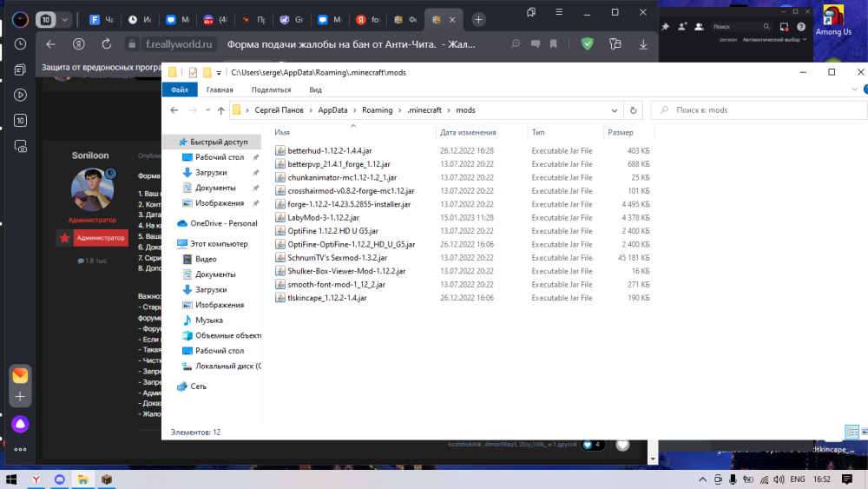Viewport: 868px width, 489px height.
Task: Open the Поделиться ribbon tab
Action: (271, 89)
